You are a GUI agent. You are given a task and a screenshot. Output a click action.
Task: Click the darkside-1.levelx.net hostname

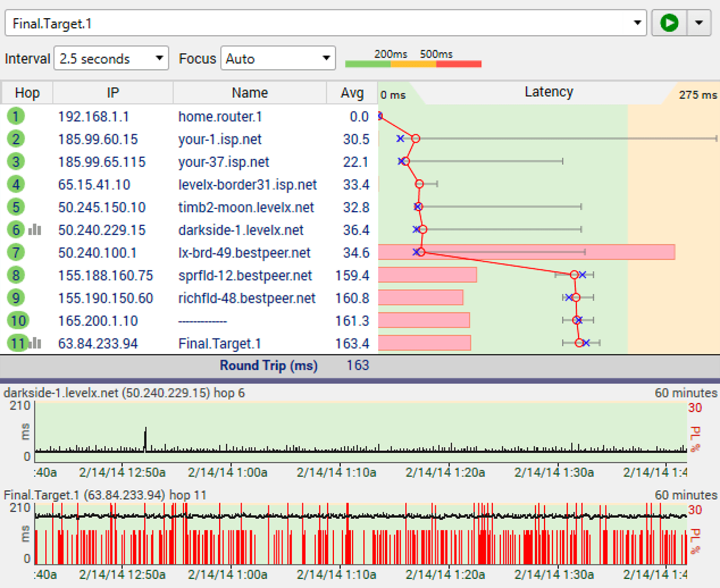[241, 230]
